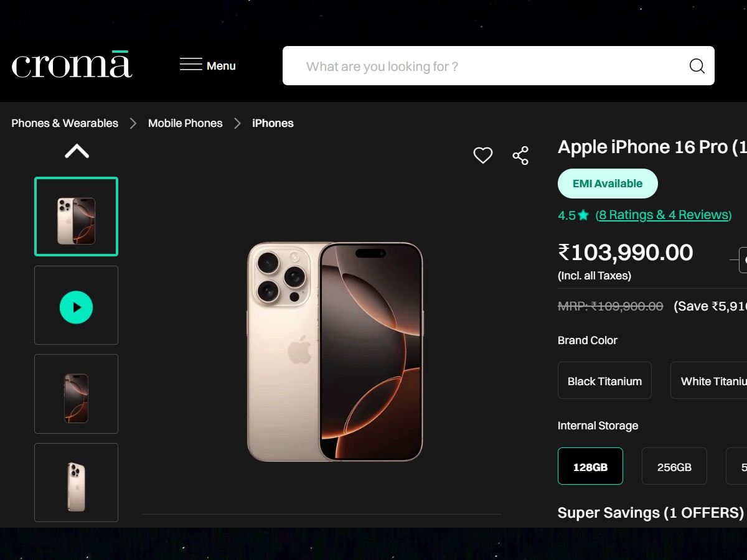Go to Phones & Wearables breadcrumb
Viewport: 747px width, 560px height.
65,123
